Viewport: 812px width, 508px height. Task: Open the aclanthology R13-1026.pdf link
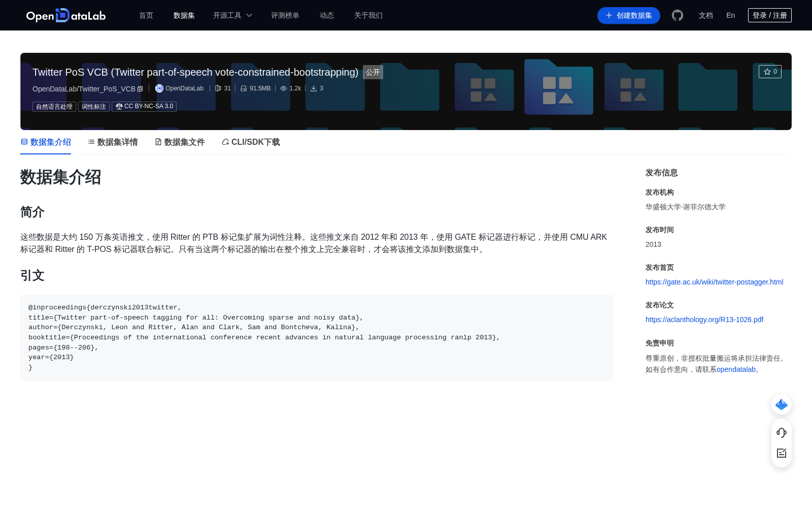pos(704,320)
